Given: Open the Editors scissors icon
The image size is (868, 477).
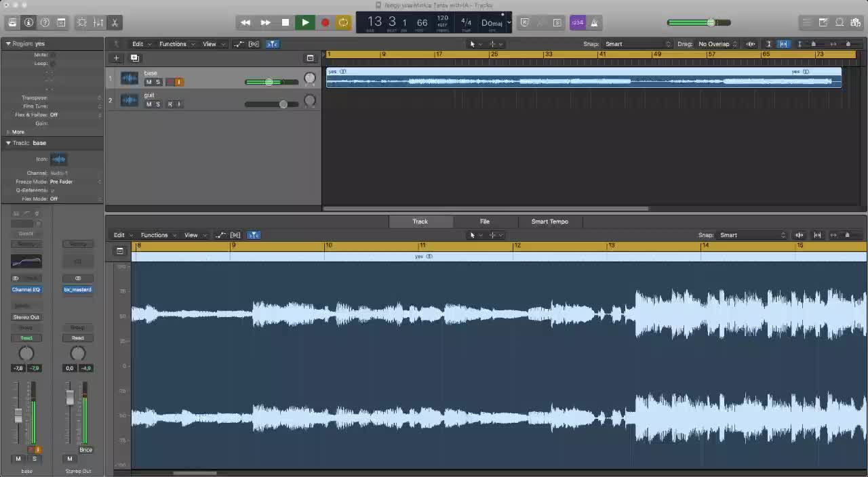Looking at the screenshot, I should [x=115, y=22].
